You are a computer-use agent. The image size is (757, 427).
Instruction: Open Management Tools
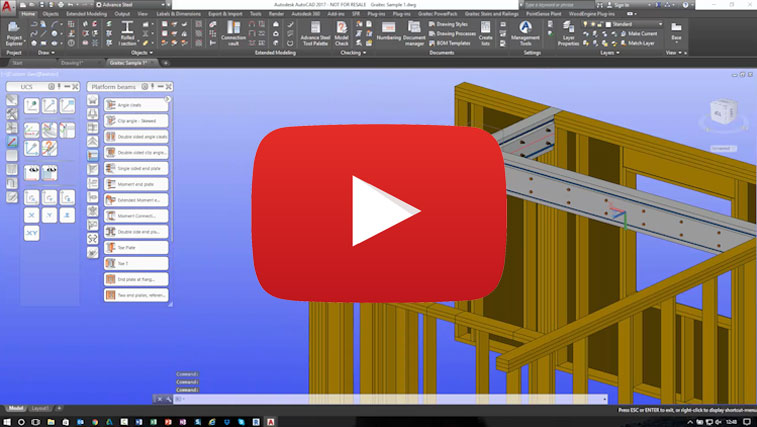525,33
